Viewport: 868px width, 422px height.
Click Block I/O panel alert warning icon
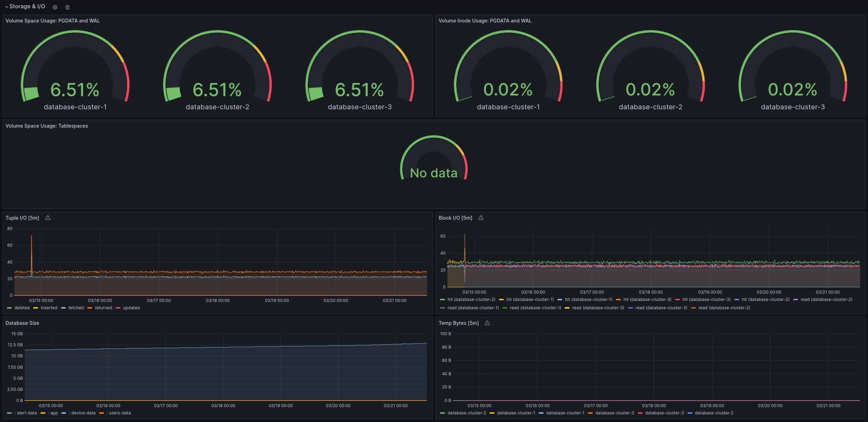click(x=481, y=218)
